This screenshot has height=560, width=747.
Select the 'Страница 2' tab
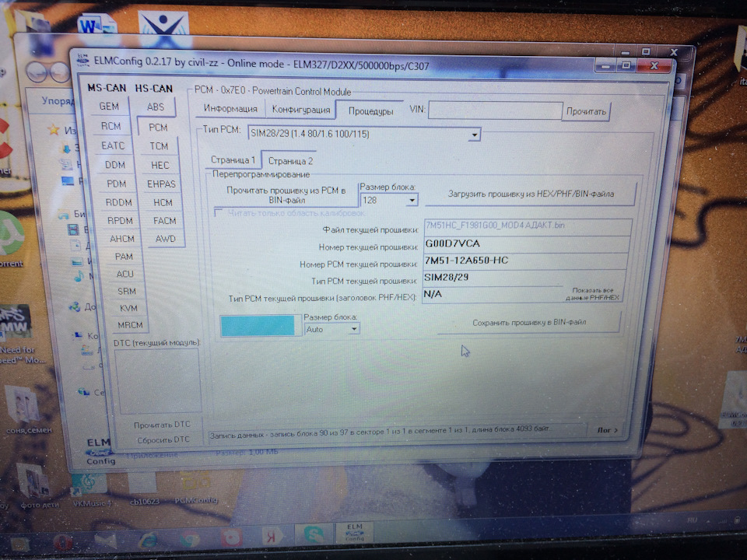[x=290, y=160]
